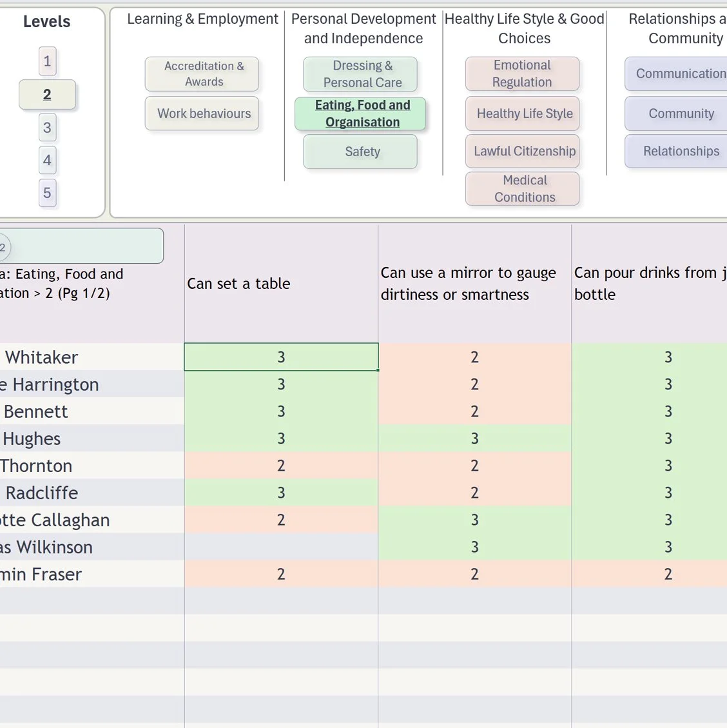Click the Learning & Employment heading

click(x=202, y=19)
